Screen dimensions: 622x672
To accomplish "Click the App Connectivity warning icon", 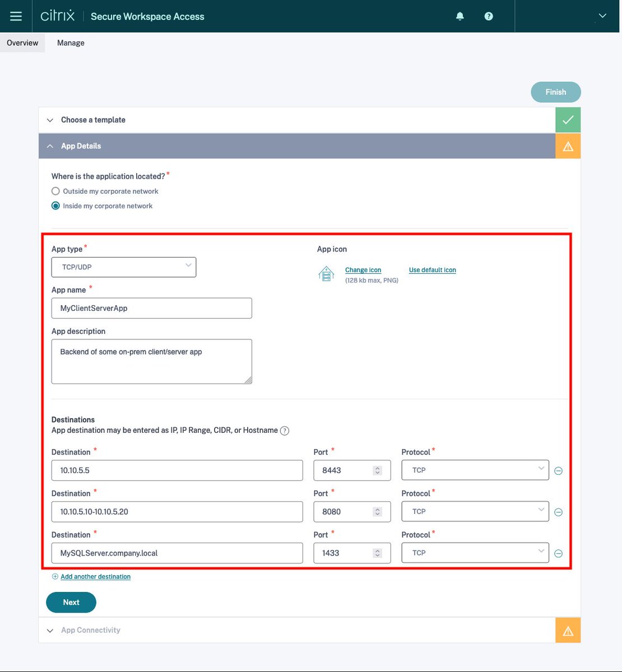I will 568,631.
